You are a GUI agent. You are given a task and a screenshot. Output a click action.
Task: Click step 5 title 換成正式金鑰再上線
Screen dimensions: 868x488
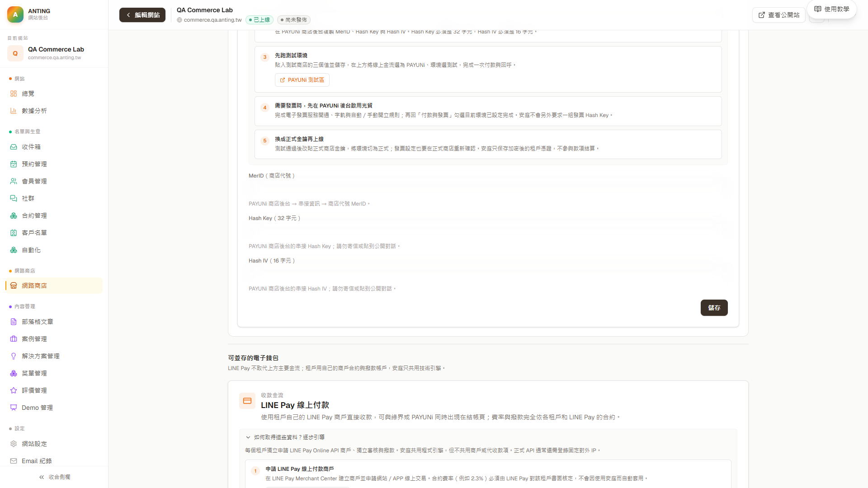click(299, 139)
